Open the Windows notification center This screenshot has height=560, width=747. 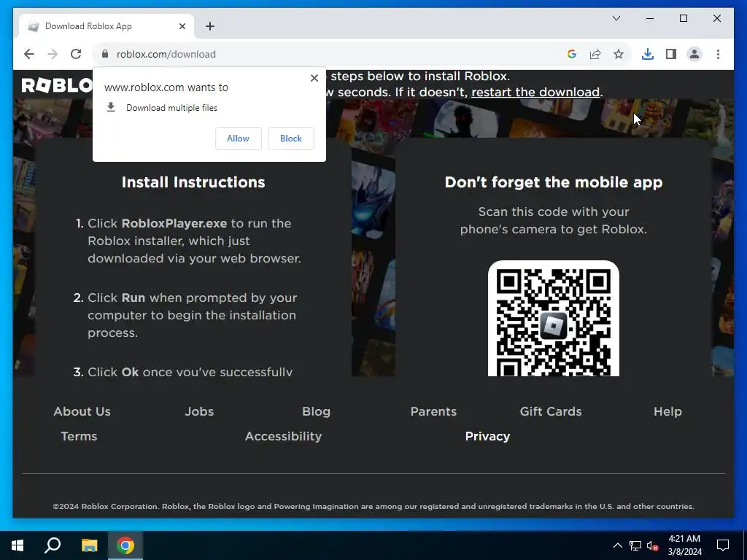(x=723, y=545)
